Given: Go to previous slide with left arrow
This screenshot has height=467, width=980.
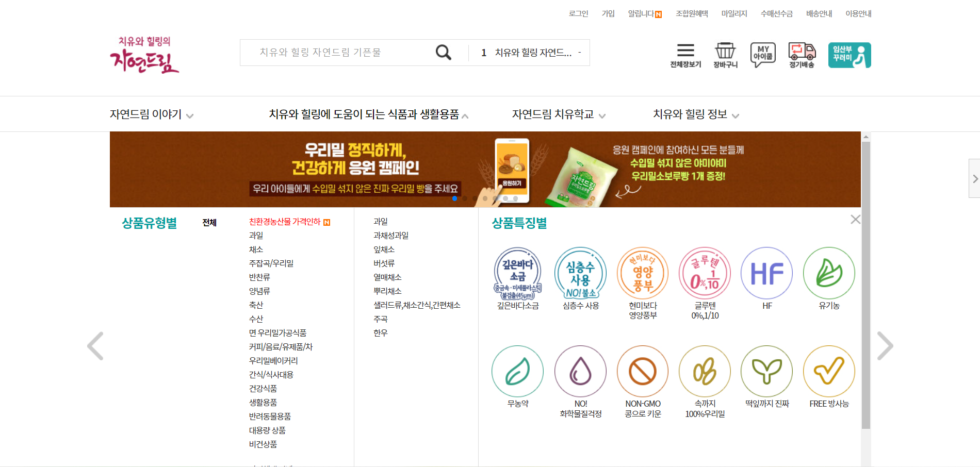Looking at the screenshot, I should point(95,346).
